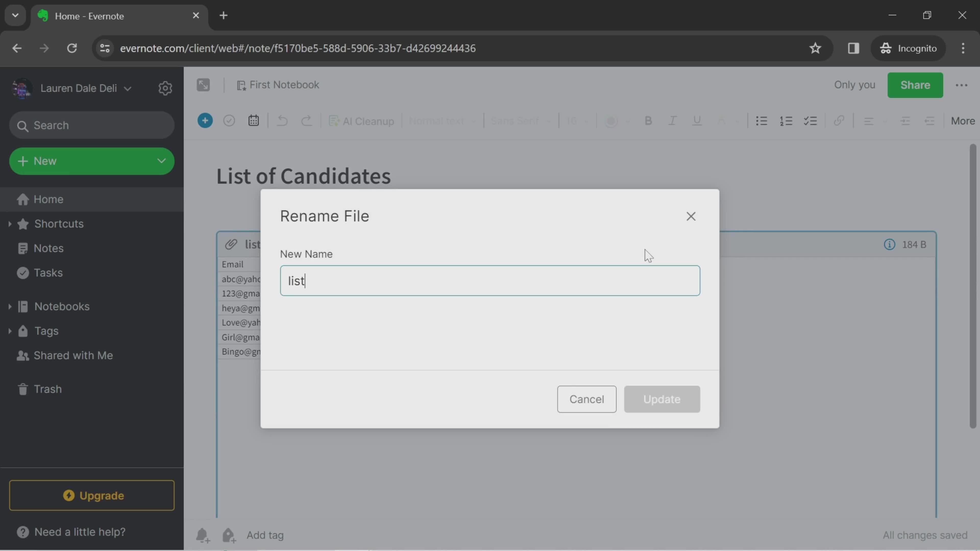The width and height of the screenshot is (980, 551).
Task: Click Cancel to dismiss the rename dialog
Action: click(586, 399)
